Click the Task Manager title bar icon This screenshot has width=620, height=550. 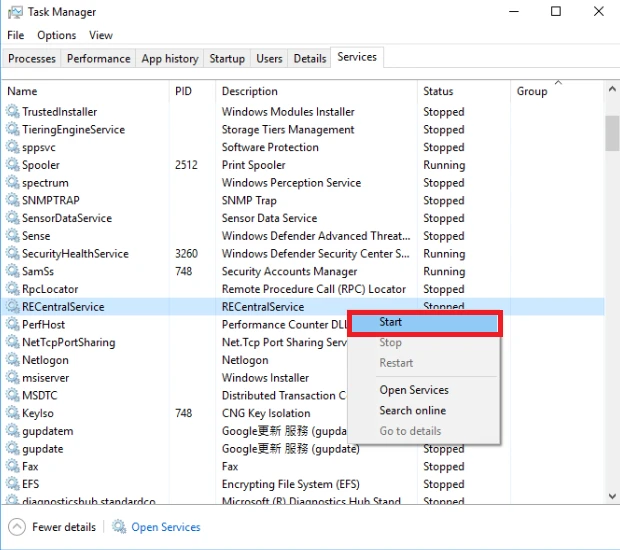[x=15, y=13]
